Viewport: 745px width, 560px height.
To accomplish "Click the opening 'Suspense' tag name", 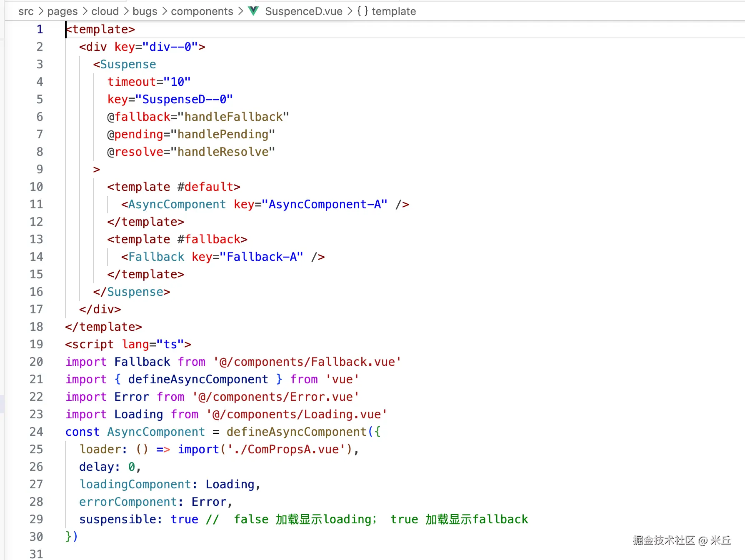I will tap(128, 64).
